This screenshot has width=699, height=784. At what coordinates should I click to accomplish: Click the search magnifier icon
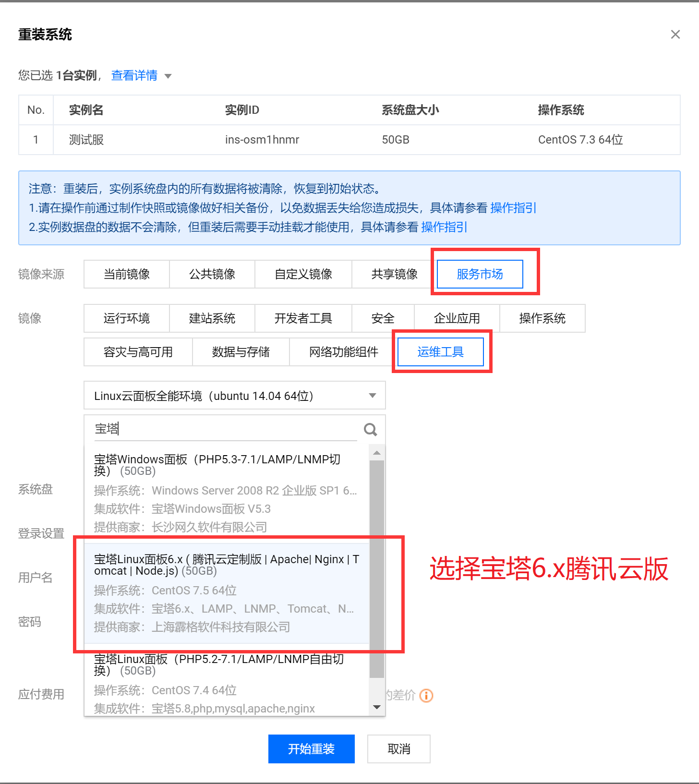tap(370, 429)
